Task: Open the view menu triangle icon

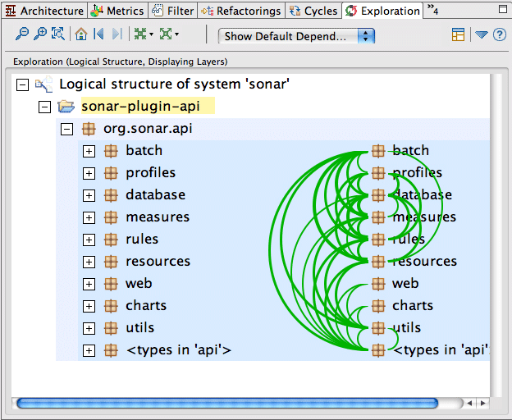Action: [482, 35]
